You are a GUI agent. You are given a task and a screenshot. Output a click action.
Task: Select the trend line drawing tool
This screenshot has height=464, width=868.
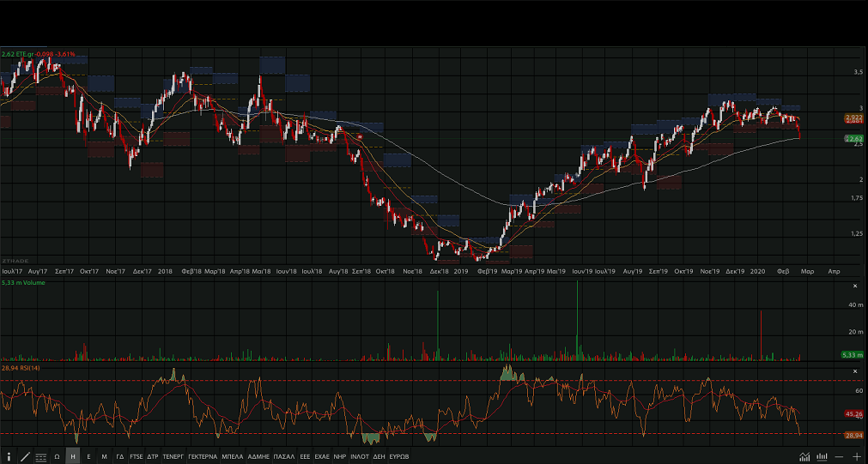[x=25, y=457]
